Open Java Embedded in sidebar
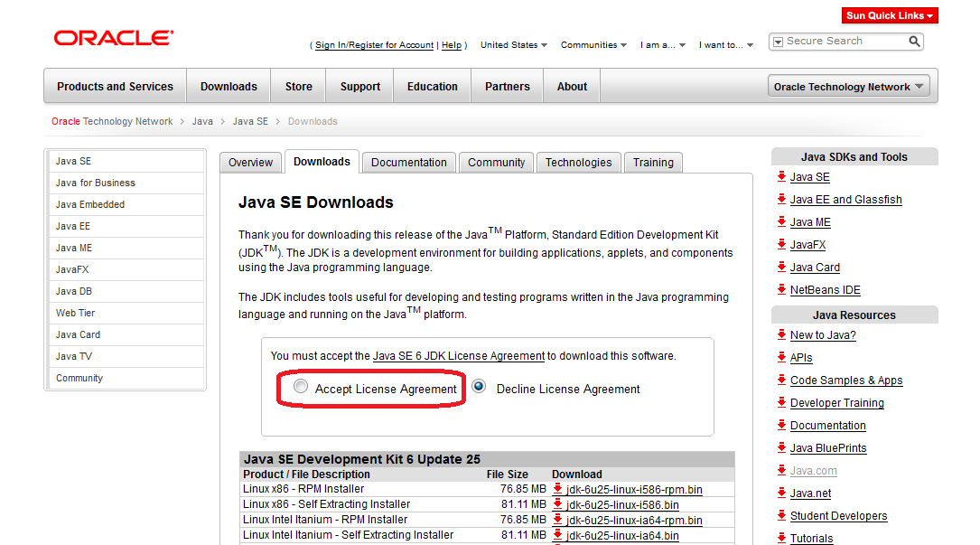The height and width of the screenshot is (545, 980). [126, 204]
